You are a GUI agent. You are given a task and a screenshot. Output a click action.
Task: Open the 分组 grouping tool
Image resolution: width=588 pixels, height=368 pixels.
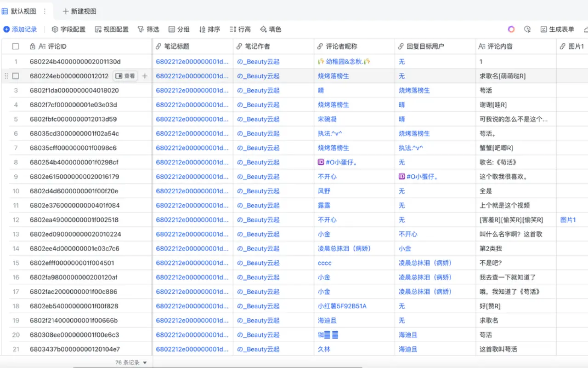tap(179, 29)
